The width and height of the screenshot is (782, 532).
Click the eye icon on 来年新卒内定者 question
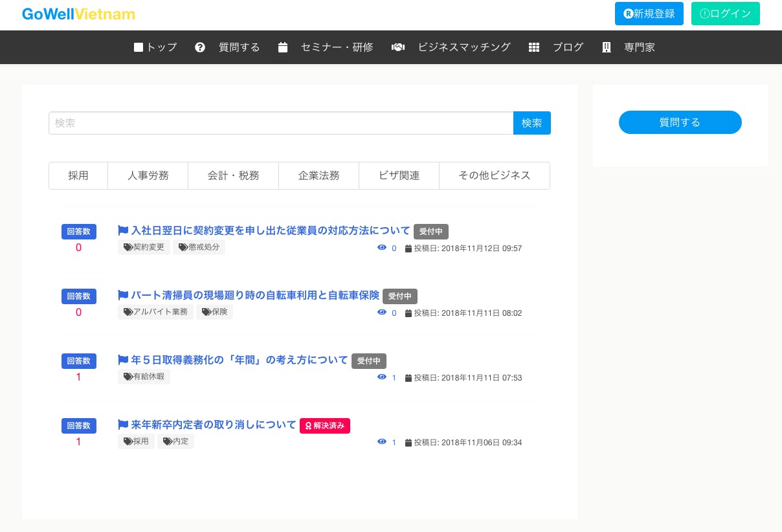pos(382,442)
